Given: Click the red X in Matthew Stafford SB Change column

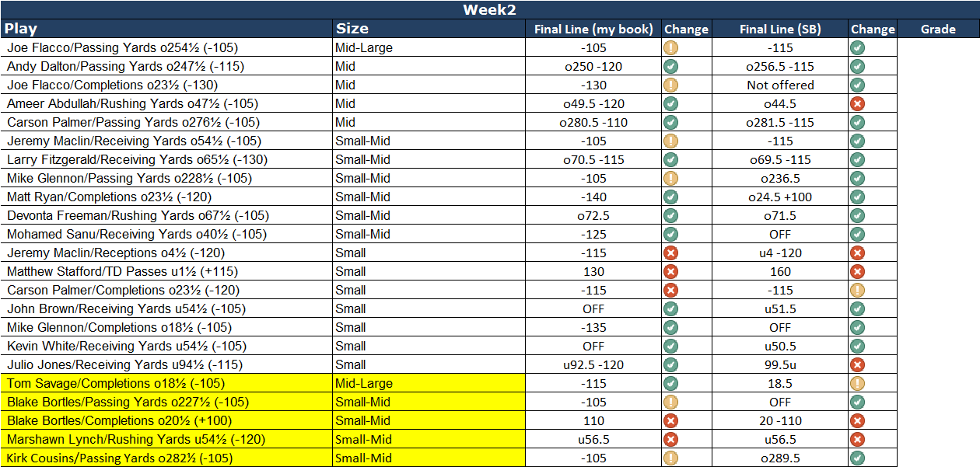Looking at the screenshot, I should [857, 271].
